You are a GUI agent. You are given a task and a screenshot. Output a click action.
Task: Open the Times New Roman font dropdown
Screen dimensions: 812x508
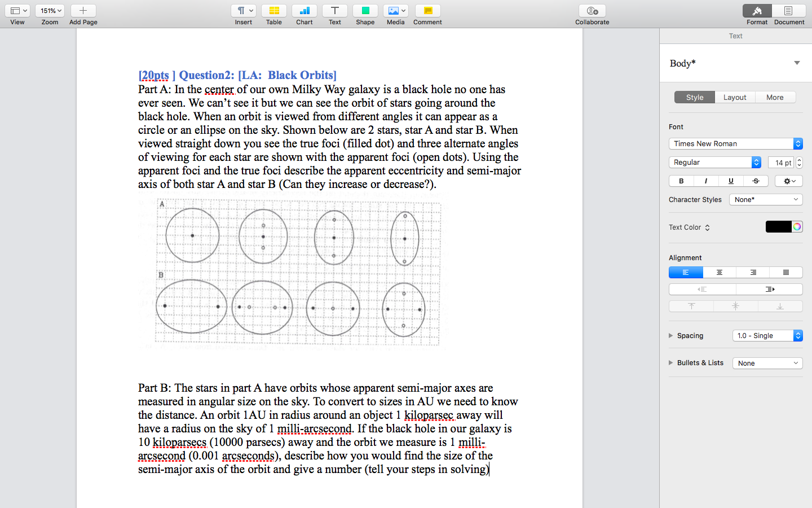(735, 144)
